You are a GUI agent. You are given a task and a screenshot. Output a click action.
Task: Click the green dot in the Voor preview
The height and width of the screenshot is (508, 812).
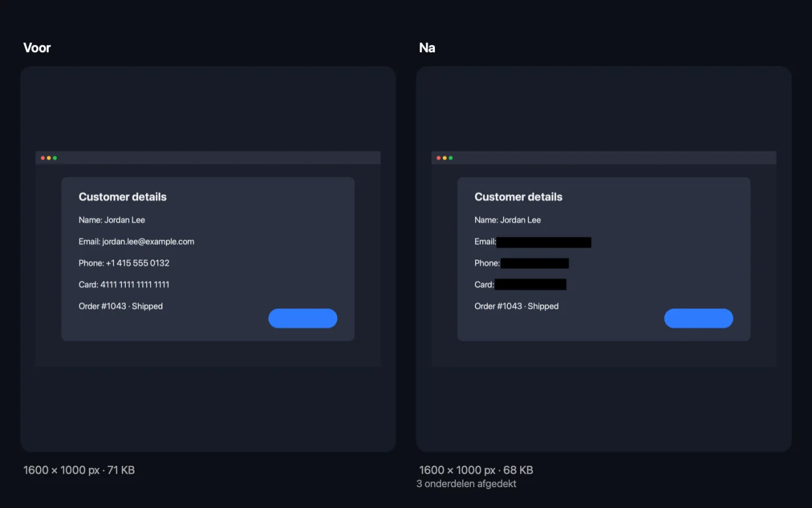[55, 158]
